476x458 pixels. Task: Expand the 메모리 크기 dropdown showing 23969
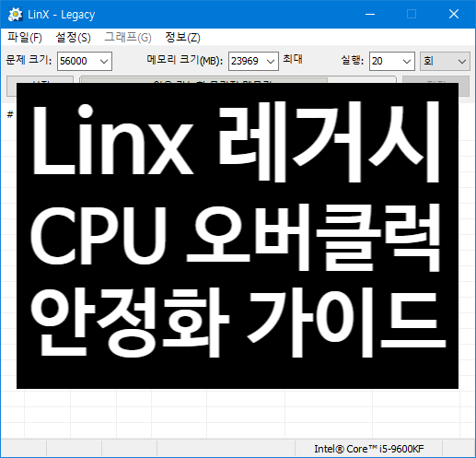click(x=271, y=62)
